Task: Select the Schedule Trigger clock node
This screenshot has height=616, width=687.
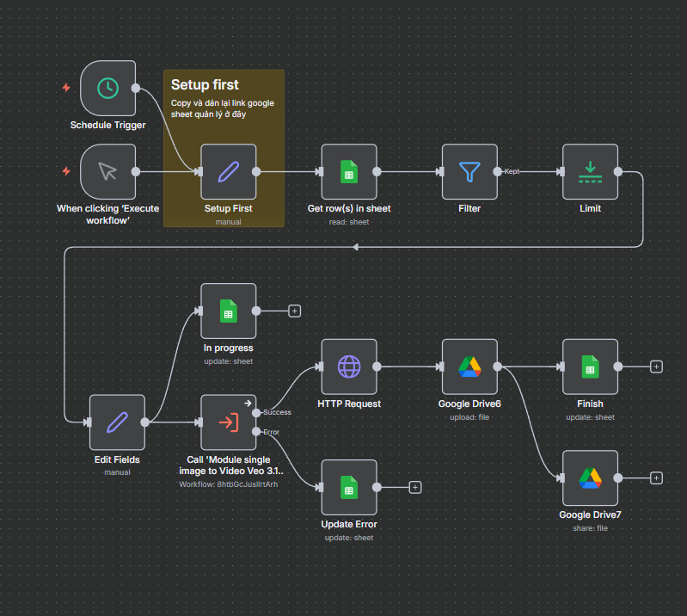Action: click(x=107, y=88)
